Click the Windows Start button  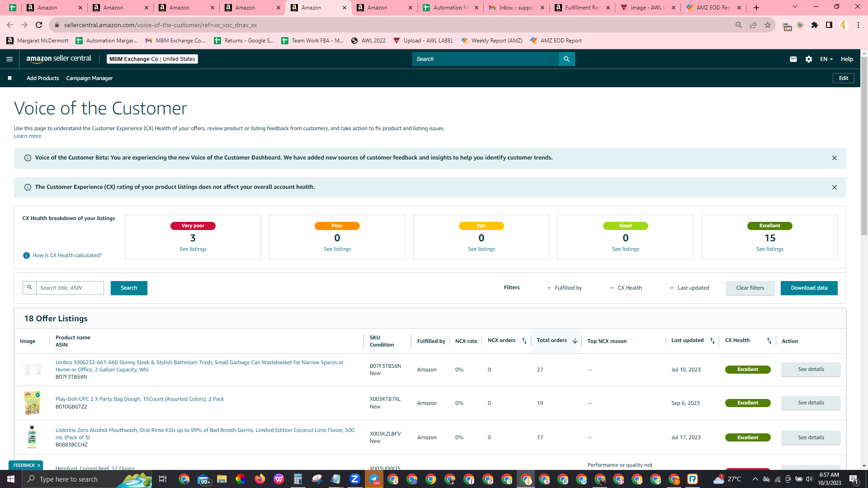(11, 479)
